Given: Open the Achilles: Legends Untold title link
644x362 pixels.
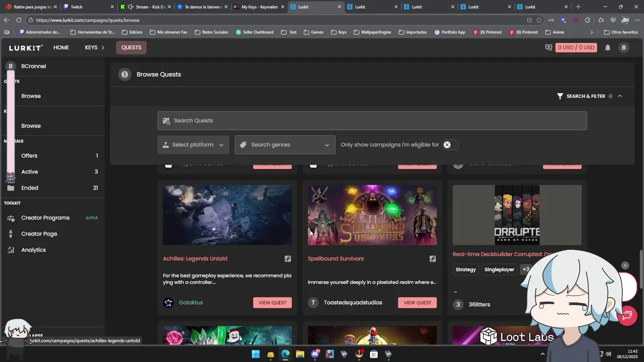Looking at the screenshot, I should [x=195, y=259].
